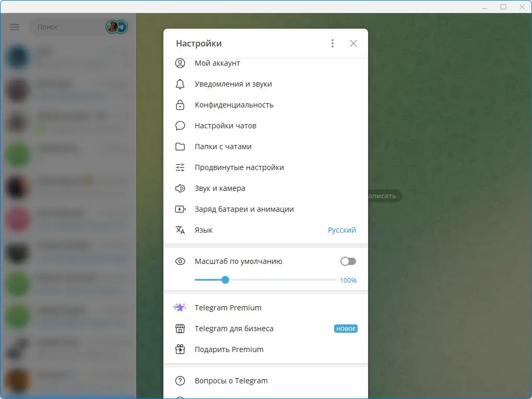This screenshot has height=399, width=532.
Task: Open the Язык language row
Action: click(266, 230)
